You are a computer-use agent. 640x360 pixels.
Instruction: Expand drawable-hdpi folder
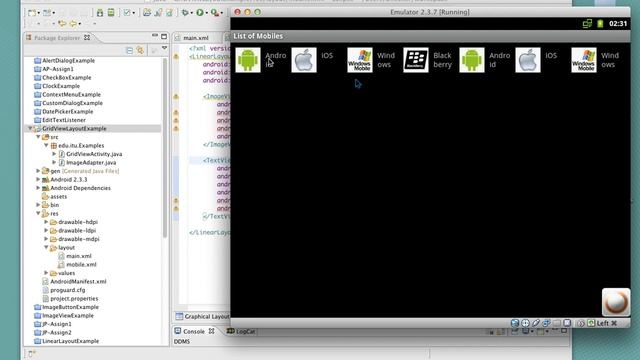pyautogui.click(x=46, y=222)
